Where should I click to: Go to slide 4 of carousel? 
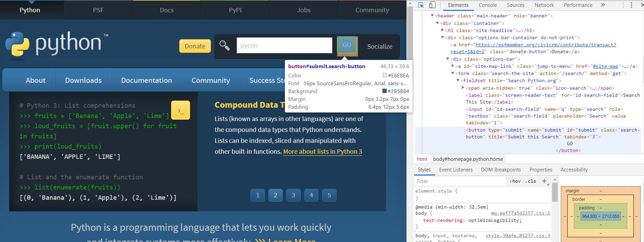311,195
